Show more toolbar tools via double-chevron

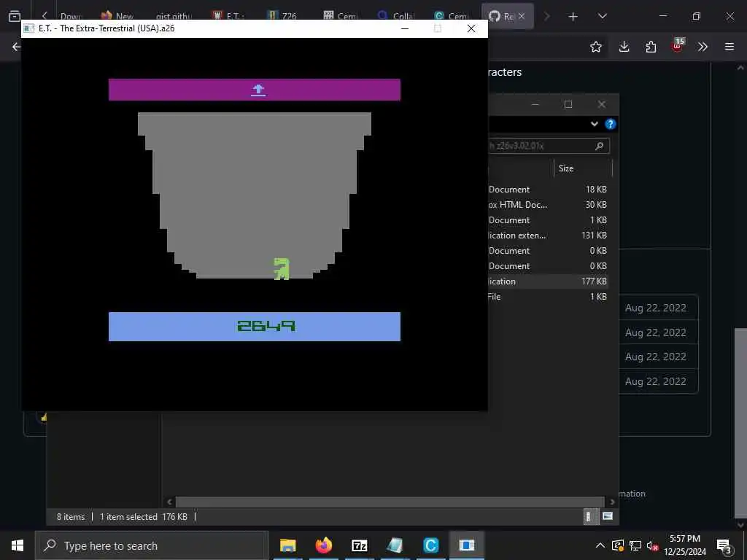point(703,47)
